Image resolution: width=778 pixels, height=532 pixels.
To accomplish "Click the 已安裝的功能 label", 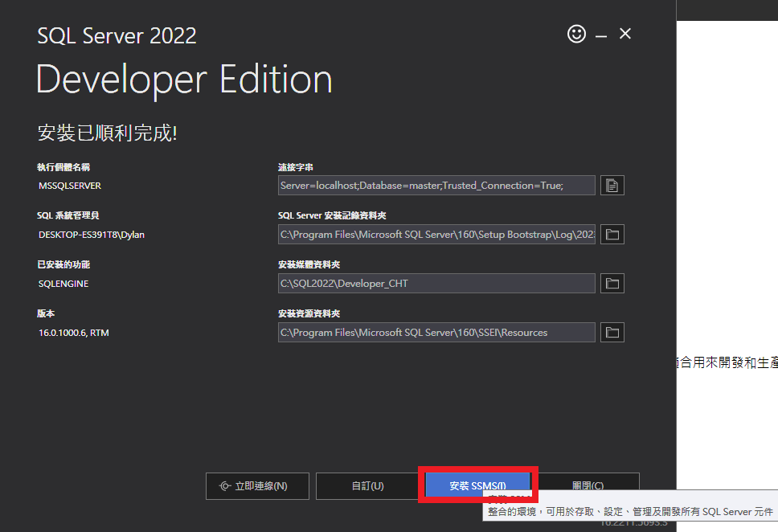I will coord(63,264).
